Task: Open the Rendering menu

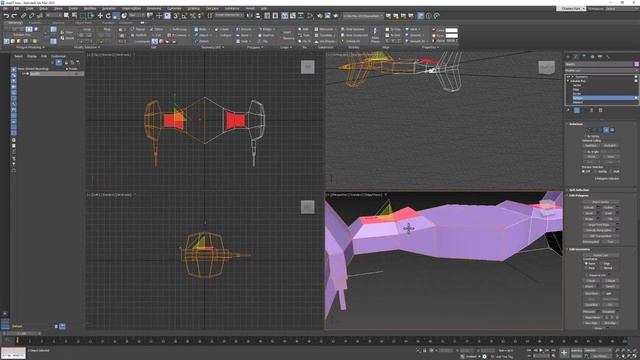Action: 154,9
